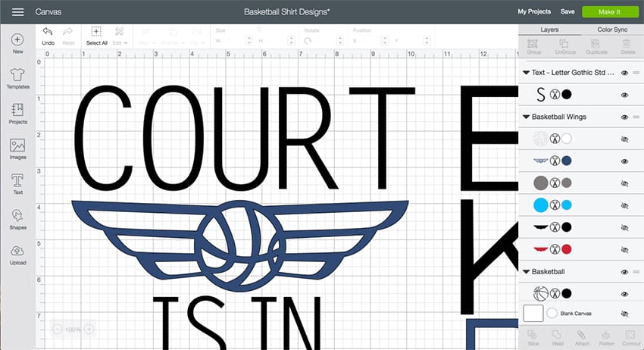Open the Upload panel
This screenshot has width=644, height=350.
17,255
